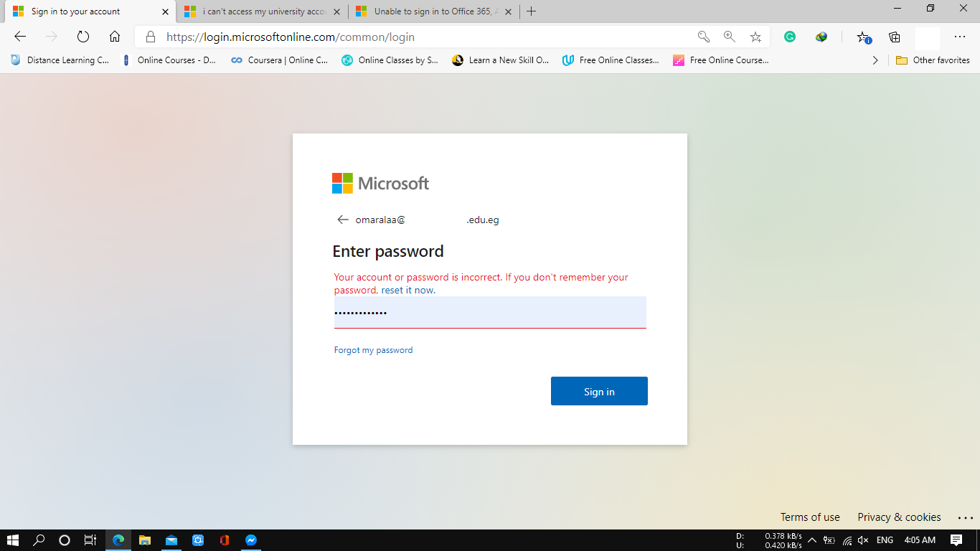The width and height of the screenshot is (980, 551).
Task: Open the Favorites list icon
Action: [x=864, y=37]
